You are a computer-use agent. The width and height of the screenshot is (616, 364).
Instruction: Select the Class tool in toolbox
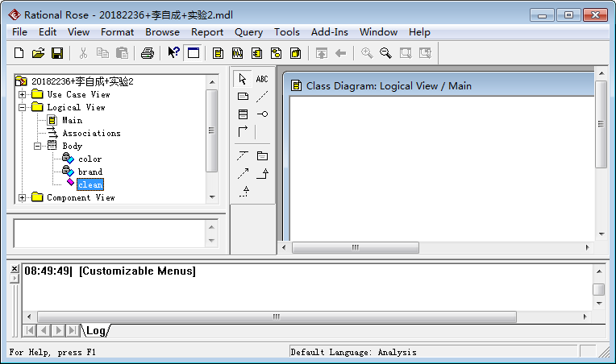[x=243, y=114]
